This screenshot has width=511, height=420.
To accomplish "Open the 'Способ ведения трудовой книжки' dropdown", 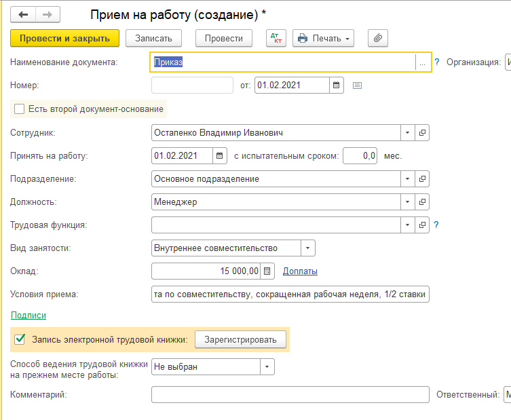I will (267, 367).
